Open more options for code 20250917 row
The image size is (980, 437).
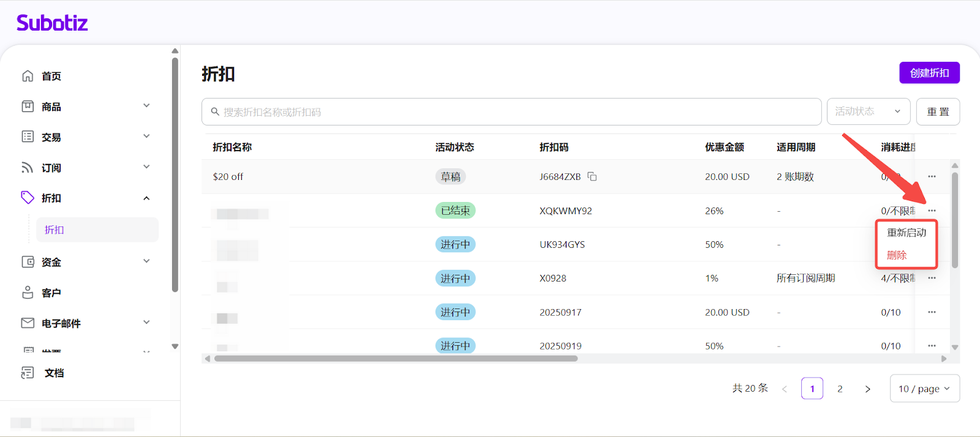pyautogui.click(x=932, y=312)
